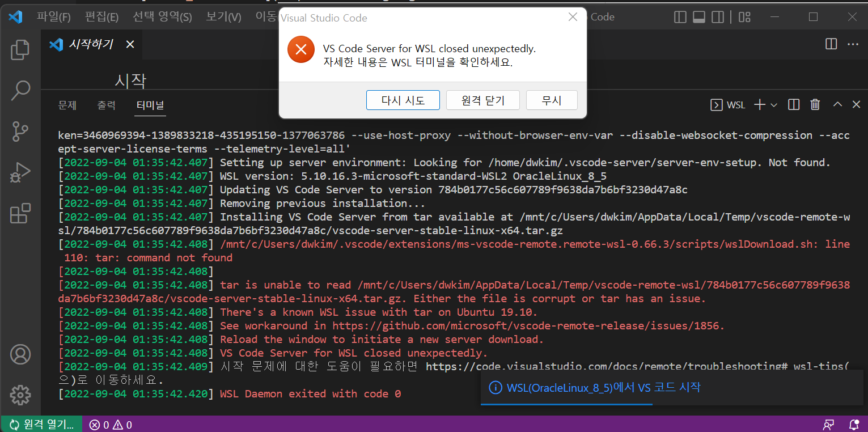Toggle the Panel visibility
This screenshot has width=868, height=432.
pos(698,17)
